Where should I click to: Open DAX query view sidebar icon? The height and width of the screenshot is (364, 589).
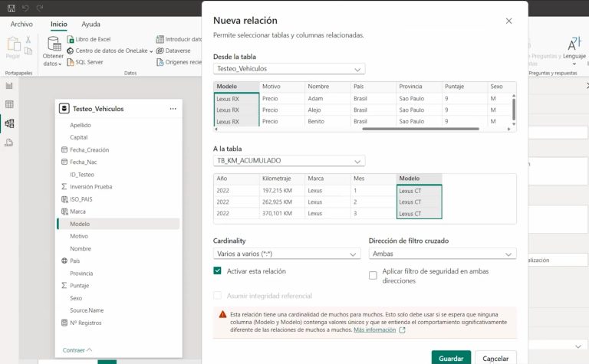(9, 143)
